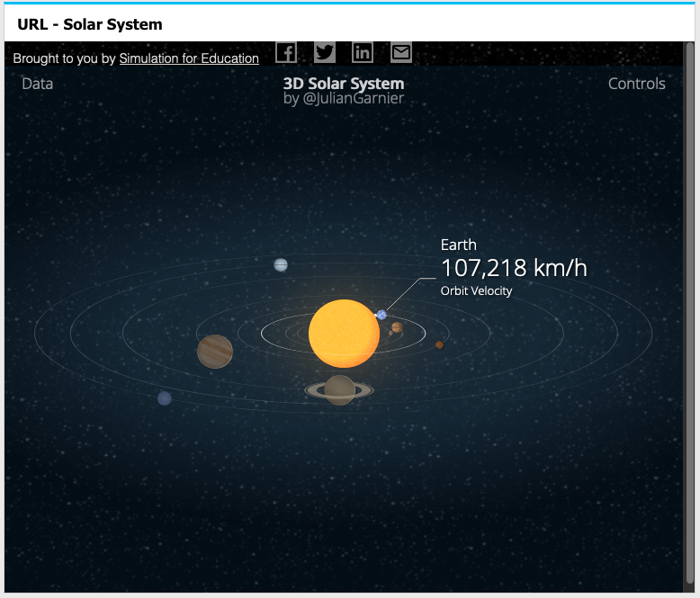Click the Earth label text

tap(459, 245)
